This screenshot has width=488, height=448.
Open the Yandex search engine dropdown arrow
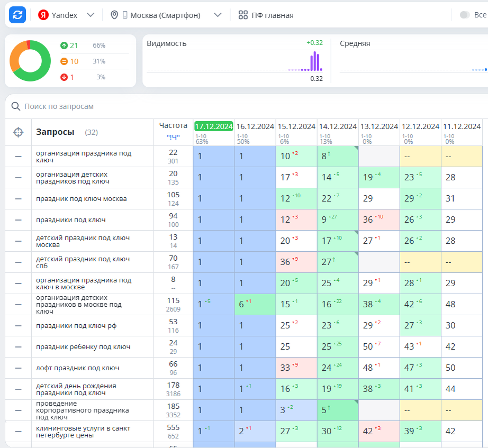click(91, 15)
